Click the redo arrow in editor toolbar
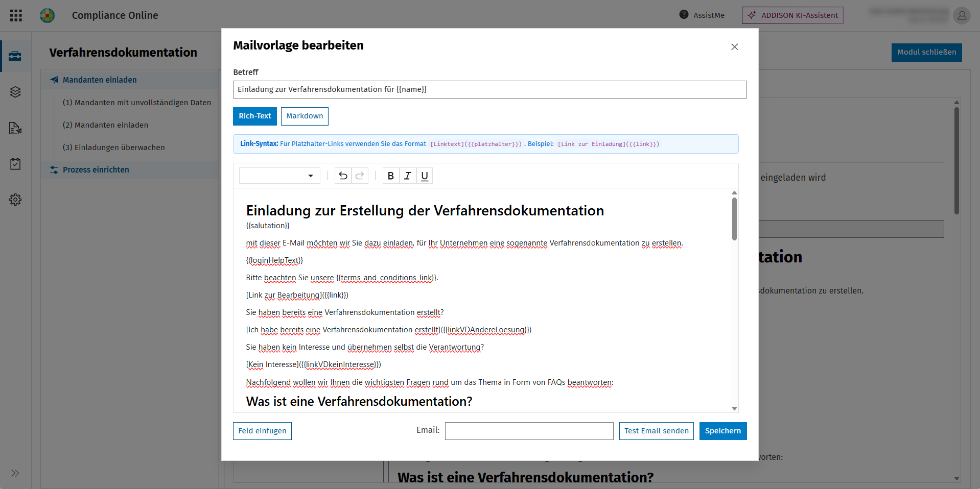980x489 pixels. (x=360, y=176)
